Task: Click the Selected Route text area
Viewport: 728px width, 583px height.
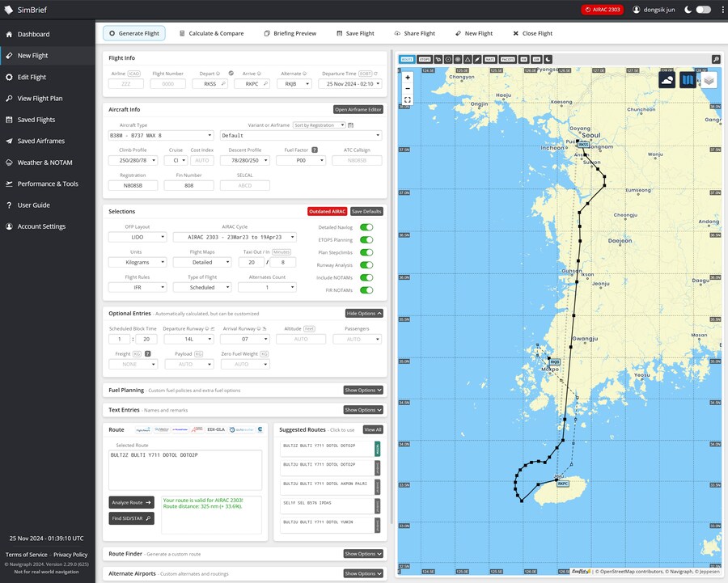Action: [x=185, y=470]
